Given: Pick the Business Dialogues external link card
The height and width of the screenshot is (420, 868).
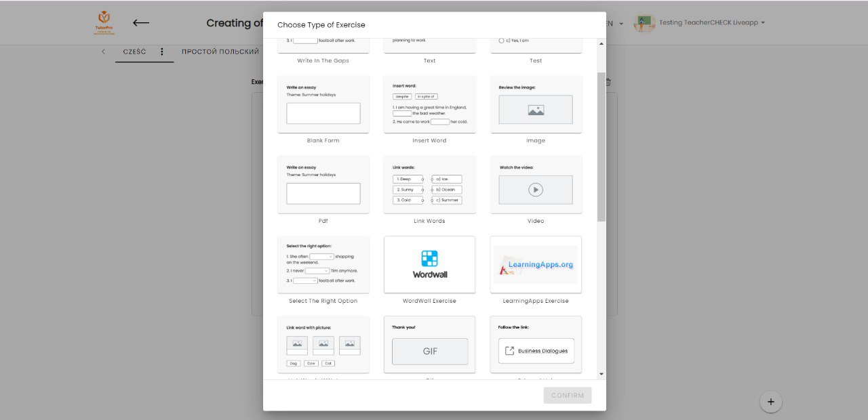Looking at the screenshot, I should pos(536,345).
